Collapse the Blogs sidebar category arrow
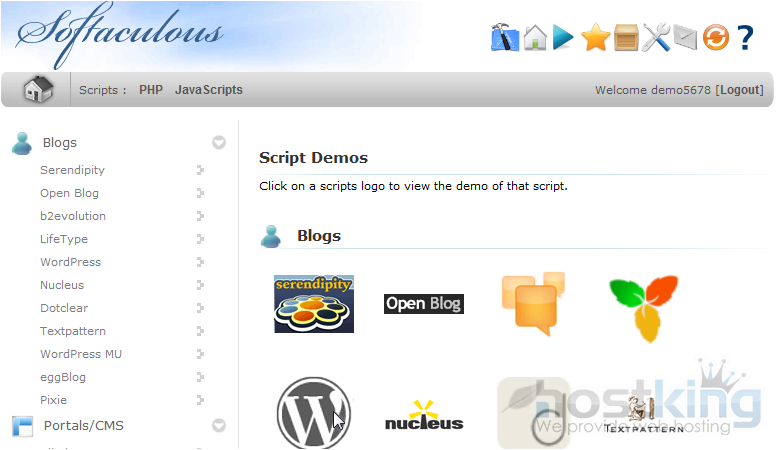 [218, 143]
